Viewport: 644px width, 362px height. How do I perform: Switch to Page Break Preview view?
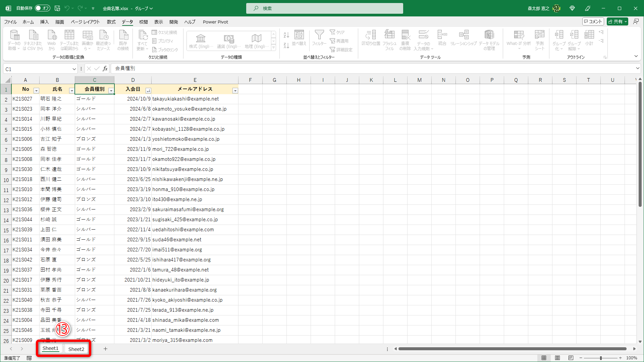(571, 358)
